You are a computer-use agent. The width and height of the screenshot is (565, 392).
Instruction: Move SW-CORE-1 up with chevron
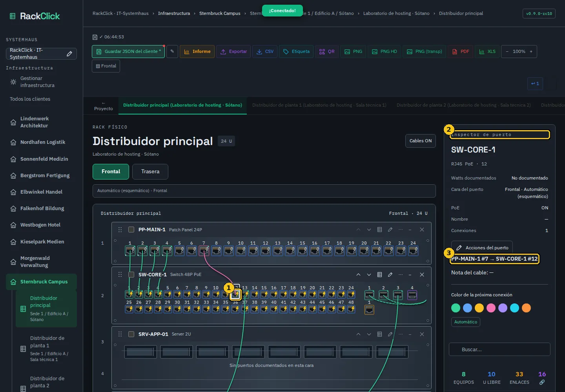click(358, 275)
